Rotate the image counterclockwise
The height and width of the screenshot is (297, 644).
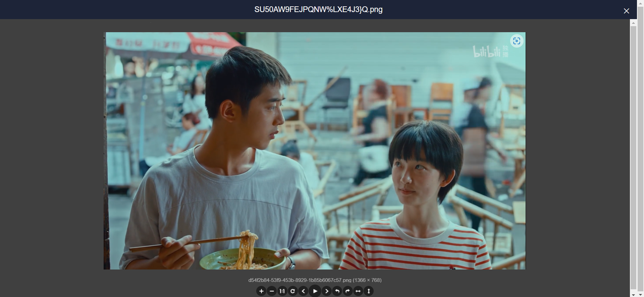click(x=337, y=291)
